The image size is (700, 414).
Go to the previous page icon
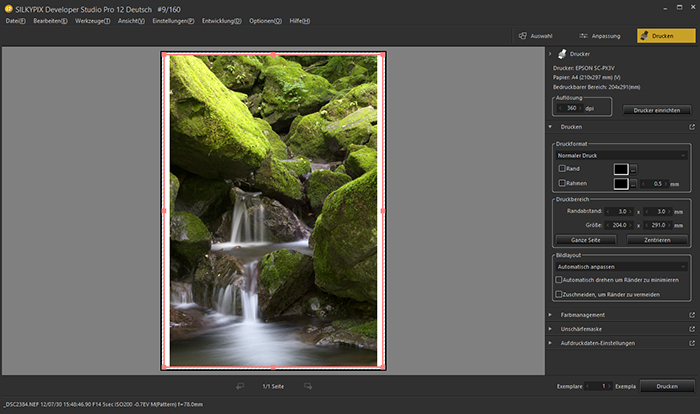240,386
